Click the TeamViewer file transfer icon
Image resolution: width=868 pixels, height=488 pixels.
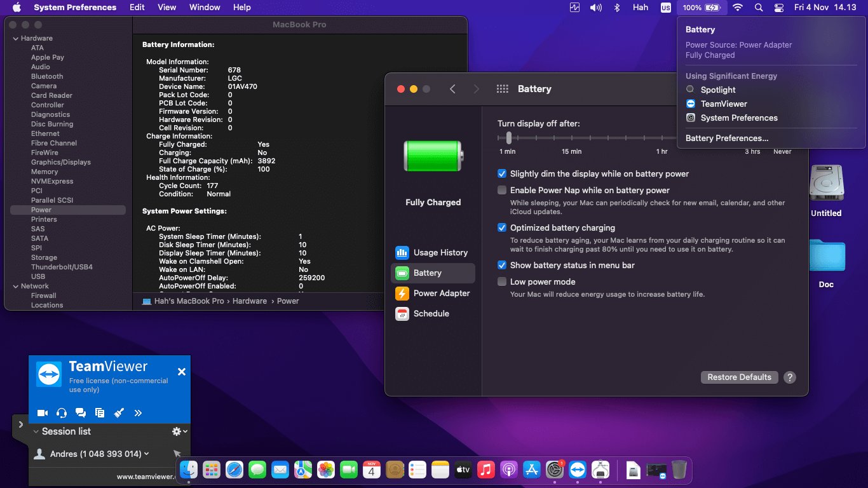tap(100, 413)
